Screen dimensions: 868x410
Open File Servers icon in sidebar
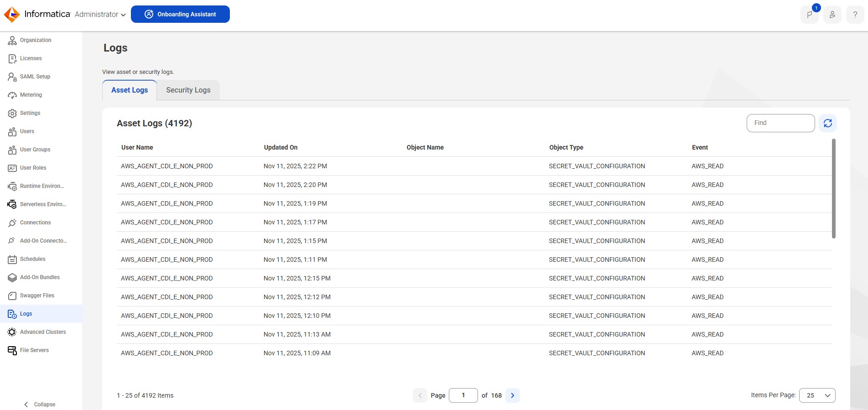coord(12,350)
